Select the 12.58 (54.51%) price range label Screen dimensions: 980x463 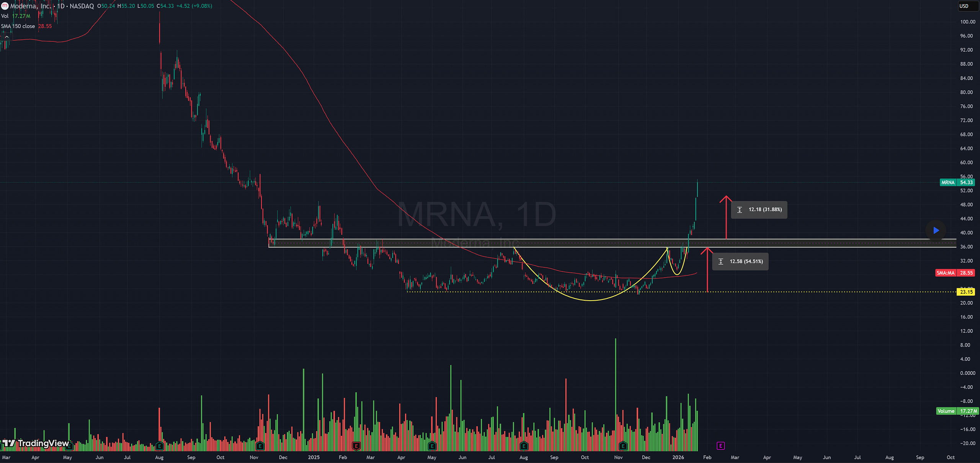740,262
